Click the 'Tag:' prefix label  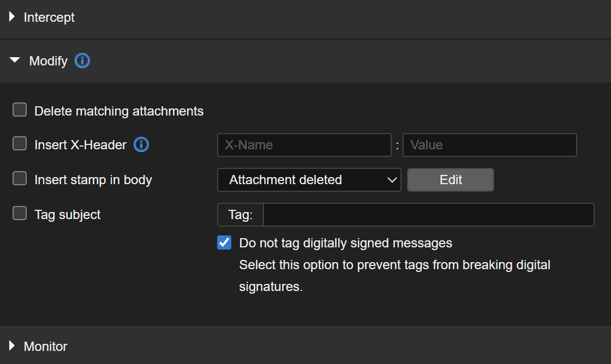tap(241, 215)
